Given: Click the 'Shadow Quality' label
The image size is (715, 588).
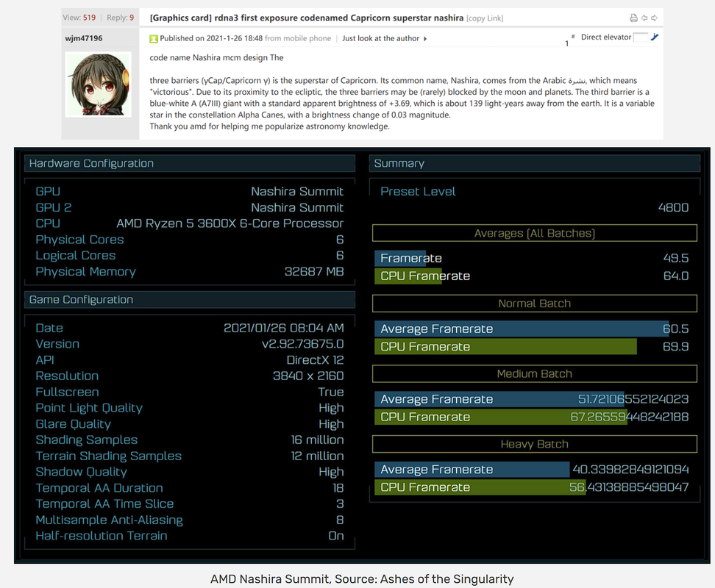Looking at the screenshot, I should [81, 472].
